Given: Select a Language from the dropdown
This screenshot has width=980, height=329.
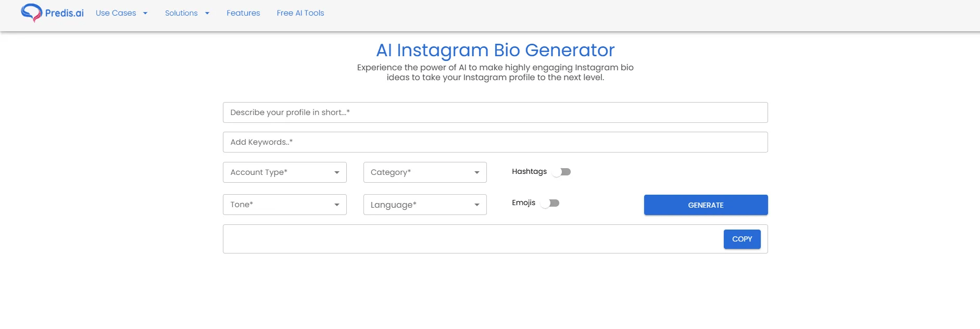Looking at the screenshot, I should (x=424, y=204).
